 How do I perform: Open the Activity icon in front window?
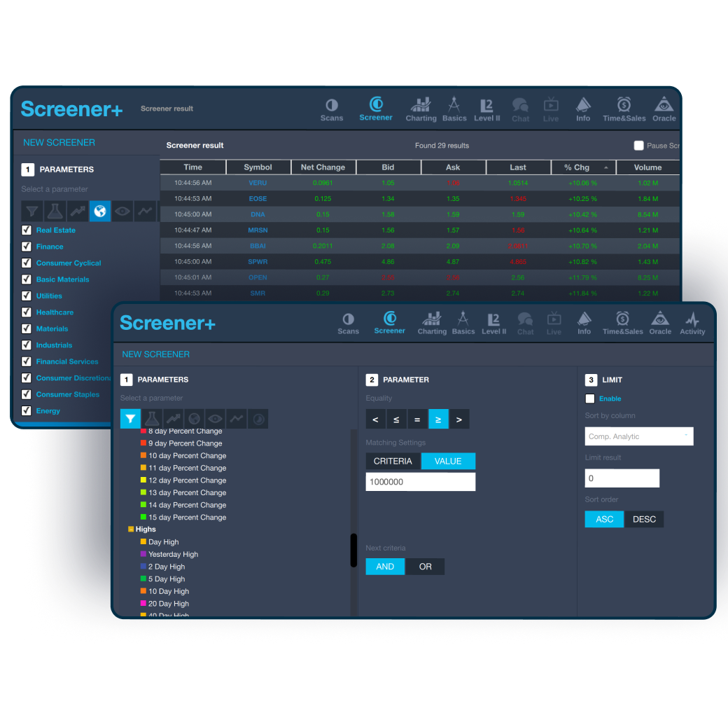[692, 322]
